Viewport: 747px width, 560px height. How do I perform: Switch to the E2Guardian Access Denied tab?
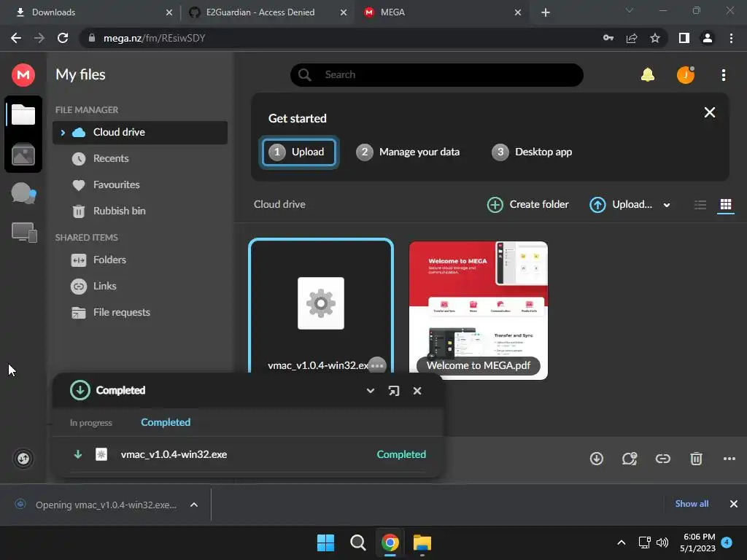[x=267, y=12]
